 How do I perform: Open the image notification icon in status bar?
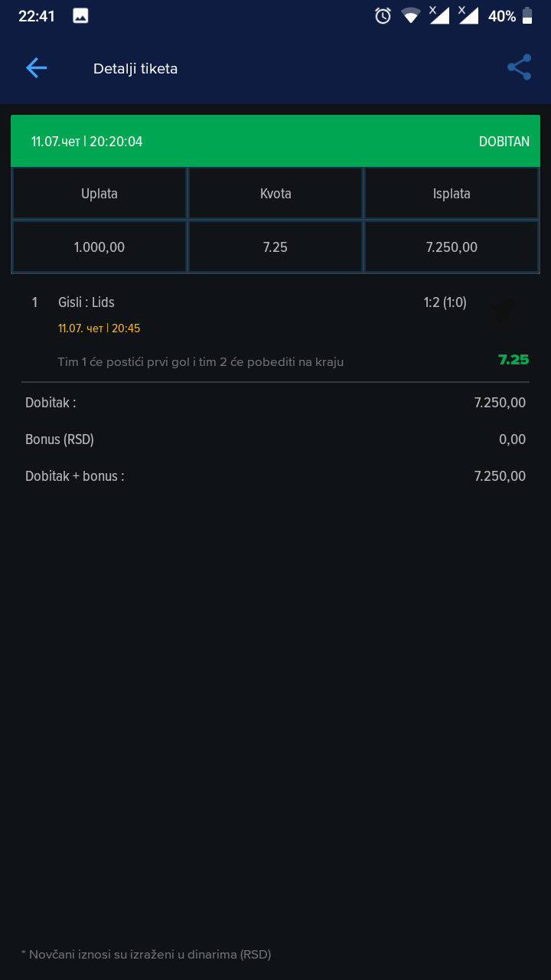[x=80, y=15]
